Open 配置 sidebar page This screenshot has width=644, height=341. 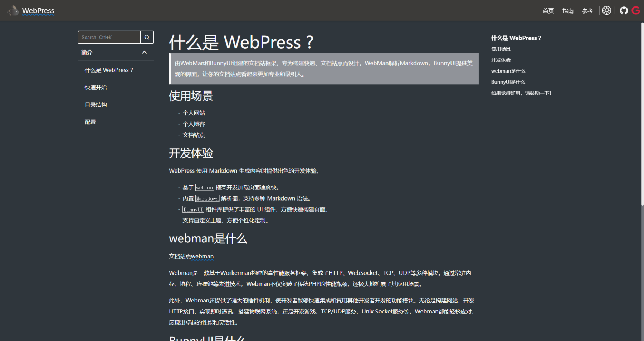click(x=90, y=122)
